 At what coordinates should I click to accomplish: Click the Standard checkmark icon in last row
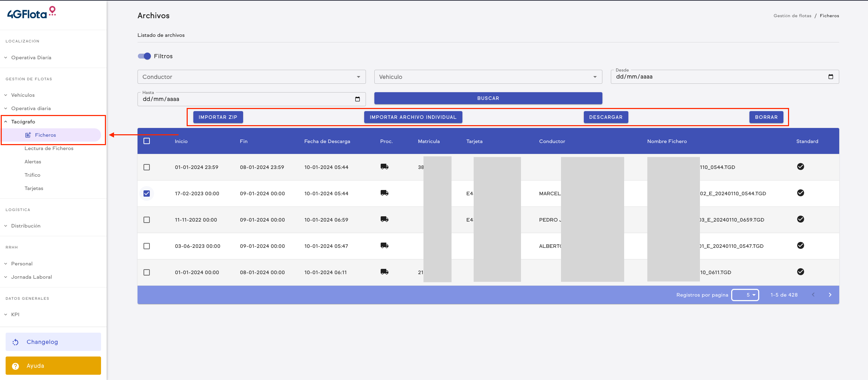click(x=800, y=272)
